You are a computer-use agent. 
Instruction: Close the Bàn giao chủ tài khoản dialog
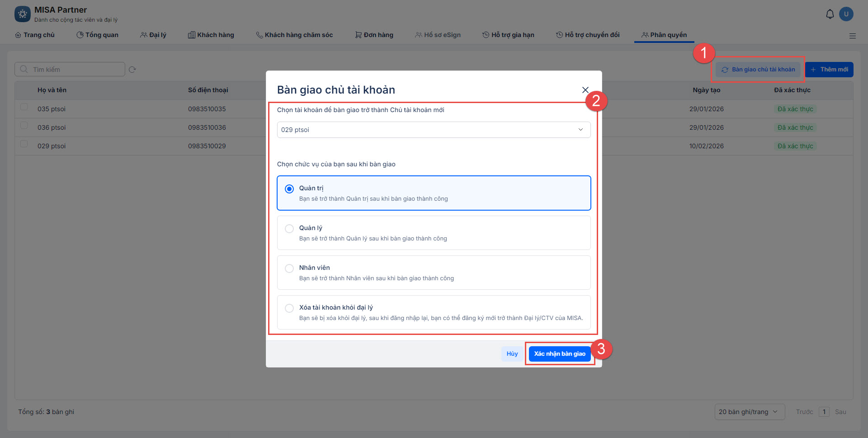click(585, 90)
